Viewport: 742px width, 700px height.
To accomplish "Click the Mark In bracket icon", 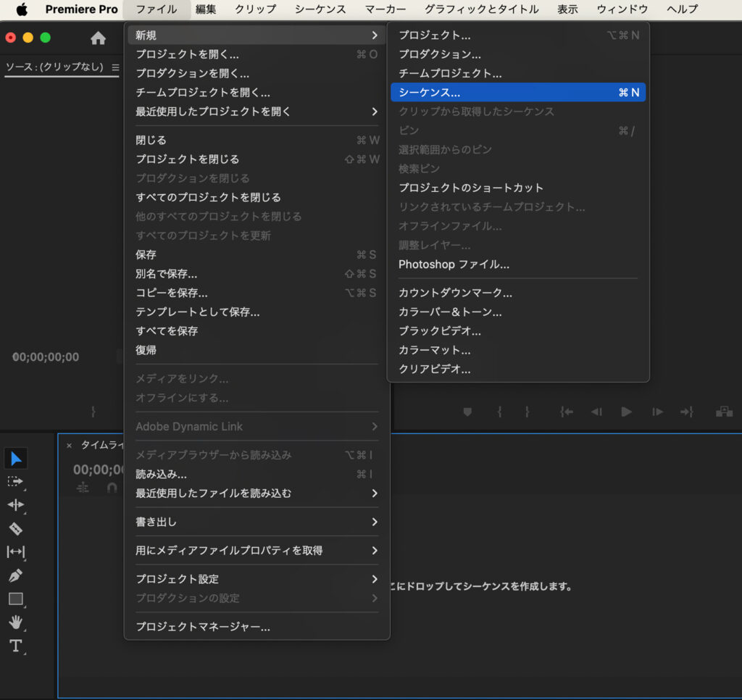I will pos(499,412).
